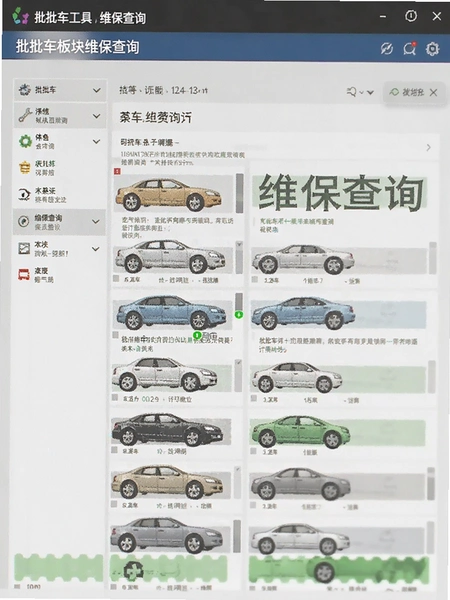Viewport: 450px width, 600px height.
Task: Select the green gear sidebar icon
Action: [x=25, y=141]
